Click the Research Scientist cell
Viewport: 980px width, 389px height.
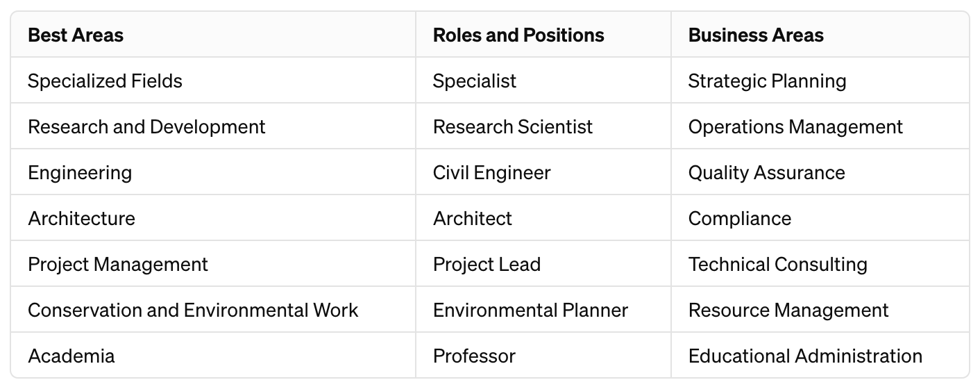point(513,127)
